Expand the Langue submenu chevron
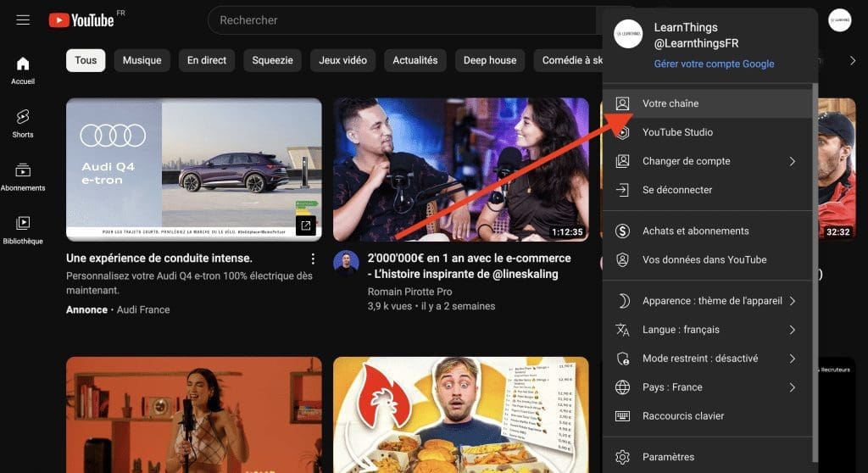This screenshot has width=868, height=473. pyautogui.click(x=793, y=330)
